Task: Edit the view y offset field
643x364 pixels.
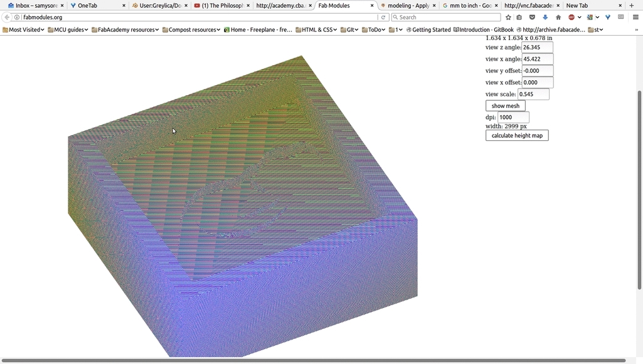Action: pos(537,71)
